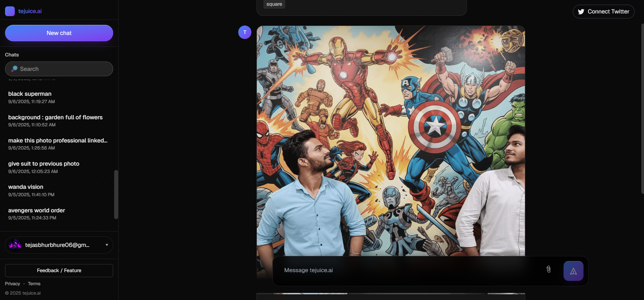
Task: Click tejasbhurbhure06 account email
Action: click(x=57, y=245)
